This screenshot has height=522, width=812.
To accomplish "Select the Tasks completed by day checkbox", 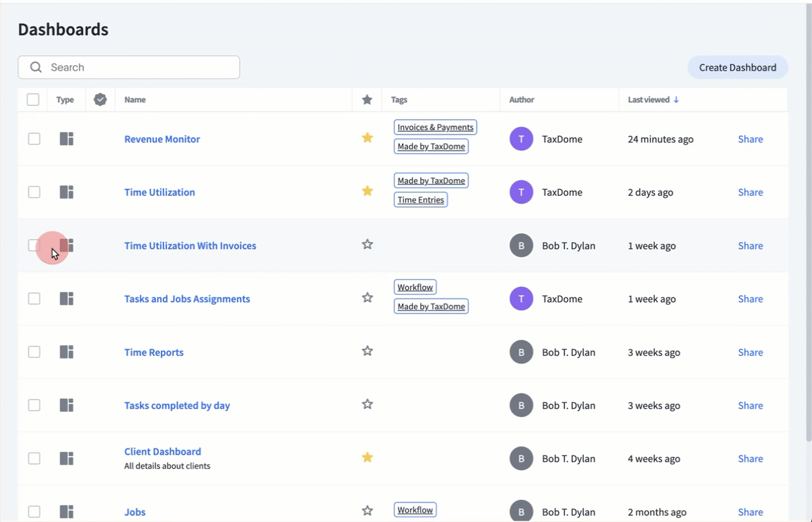I will point(34,405).
